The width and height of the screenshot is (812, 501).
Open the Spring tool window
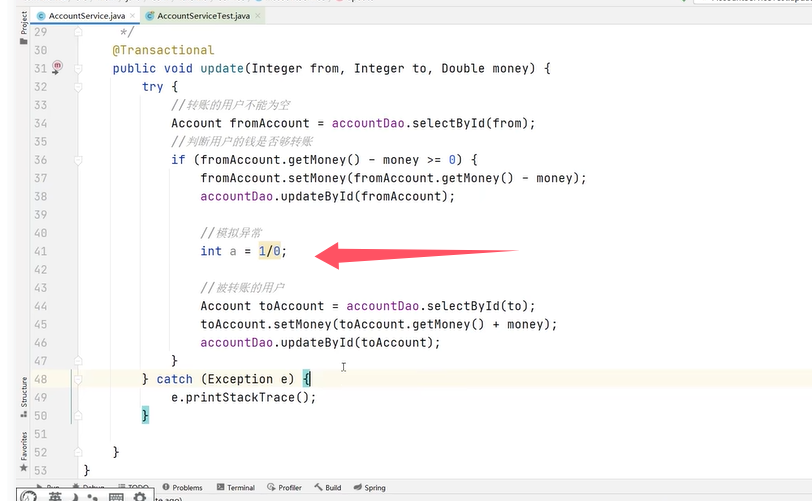[370, 488]
